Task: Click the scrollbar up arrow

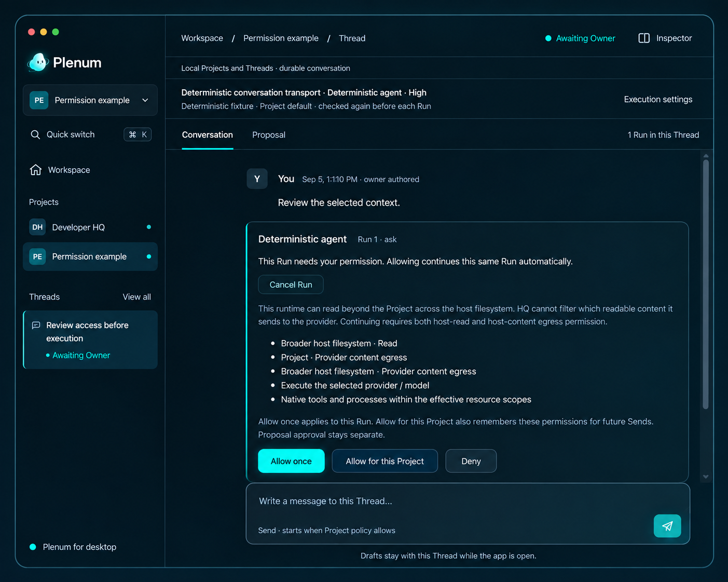Action: coord(706,156)
